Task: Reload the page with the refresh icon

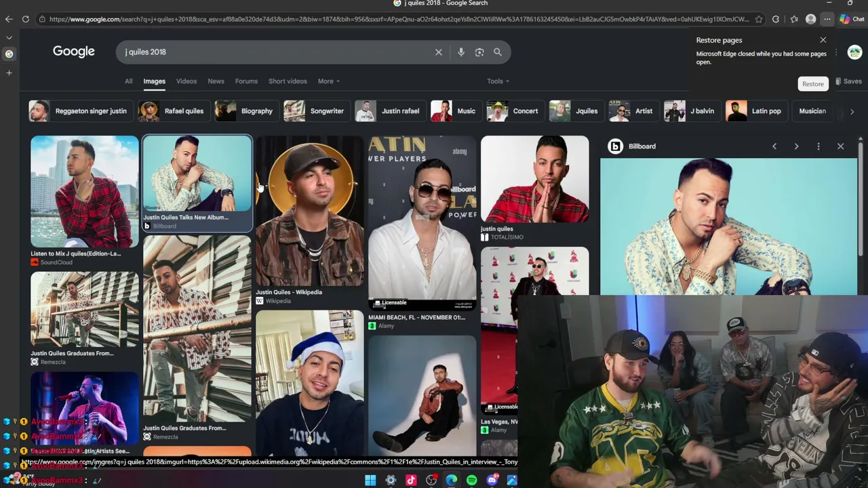Action: pyautogui.click(x=25, y=19)
